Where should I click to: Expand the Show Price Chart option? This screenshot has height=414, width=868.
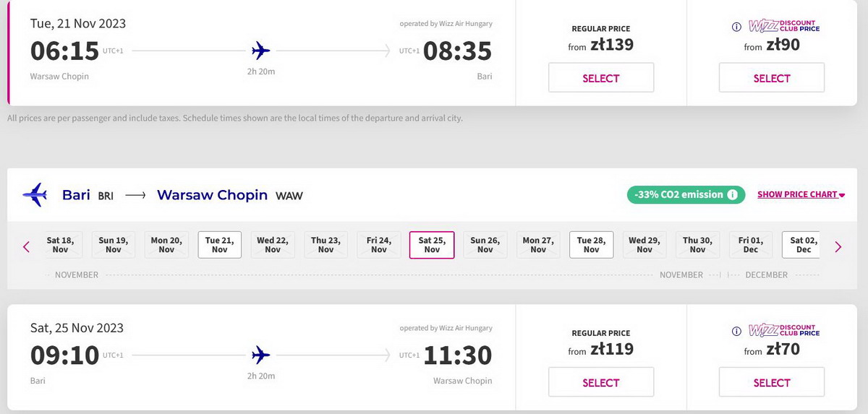click(801, 194)
